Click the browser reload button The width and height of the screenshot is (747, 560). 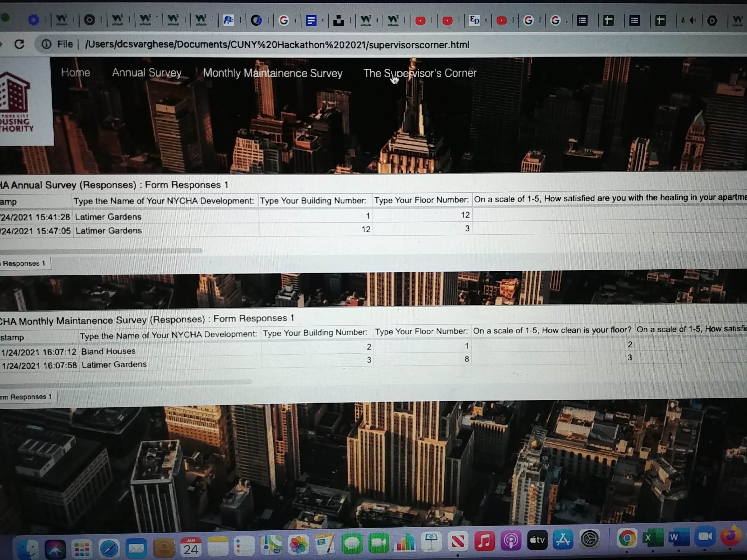point(19,44)
